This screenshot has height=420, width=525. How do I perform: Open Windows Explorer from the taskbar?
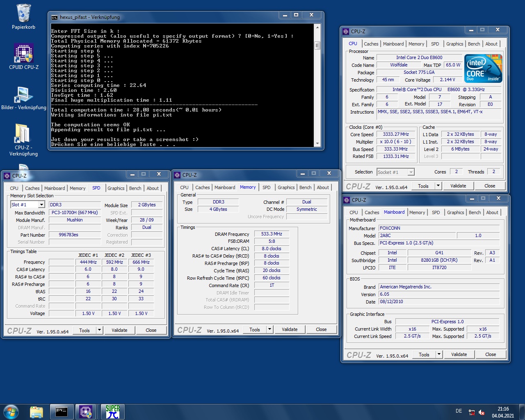point(37,412)
